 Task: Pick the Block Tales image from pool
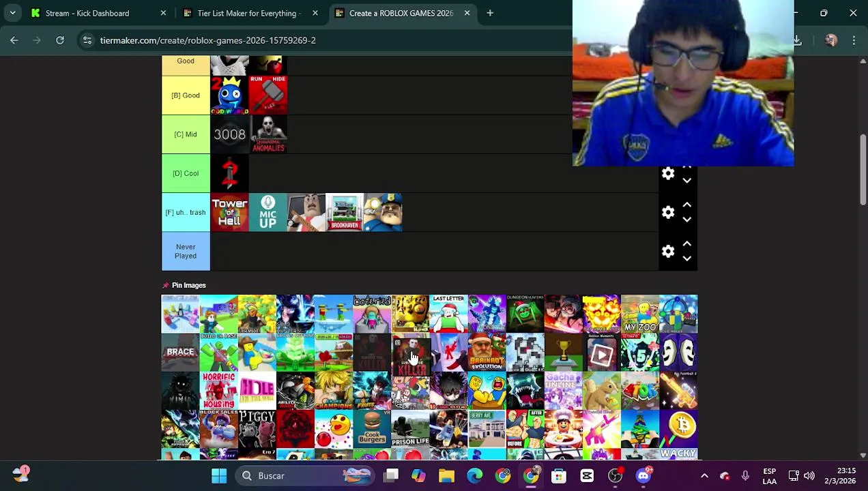point(218,428)
